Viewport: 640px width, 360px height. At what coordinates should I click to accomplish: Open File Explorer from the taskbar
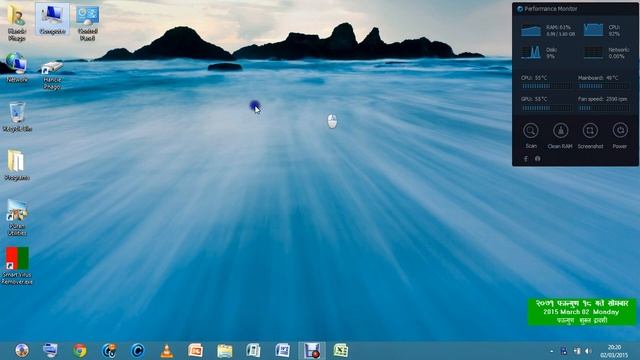click(x=224, y=351)
